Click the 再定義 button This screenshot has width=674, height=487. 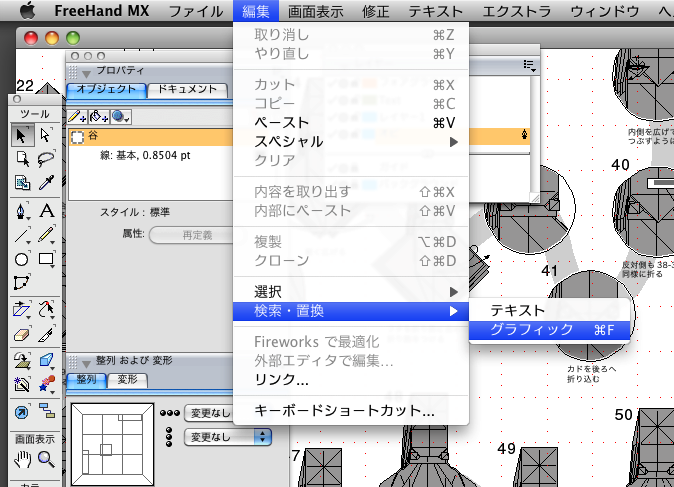click(192, 235)
